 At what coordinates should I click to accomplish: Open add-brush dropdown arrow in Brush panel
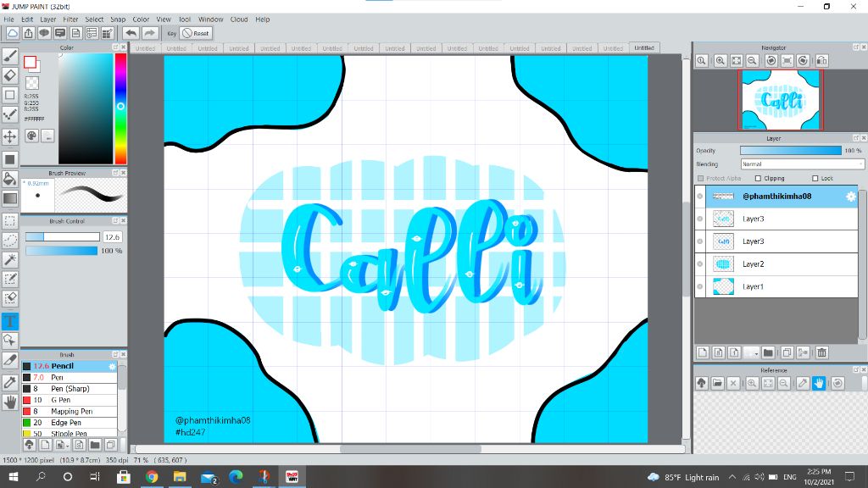tap(63, 445)
